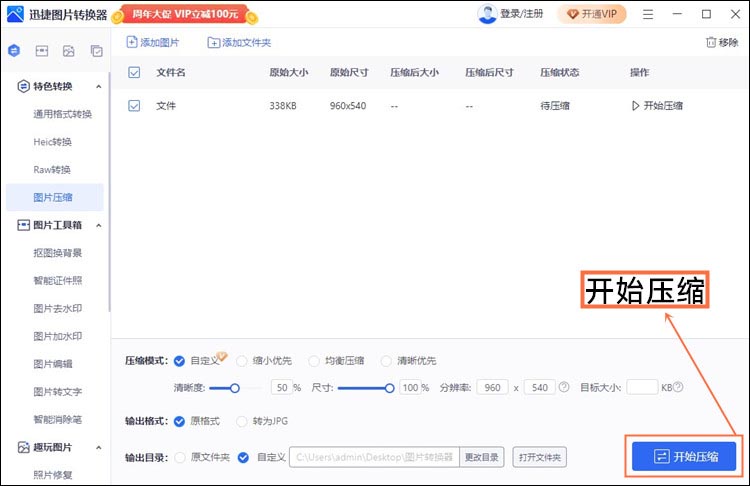Click the blue hexagon sidebar tab icon
This screenshot has height=486, width=750.
14,50
